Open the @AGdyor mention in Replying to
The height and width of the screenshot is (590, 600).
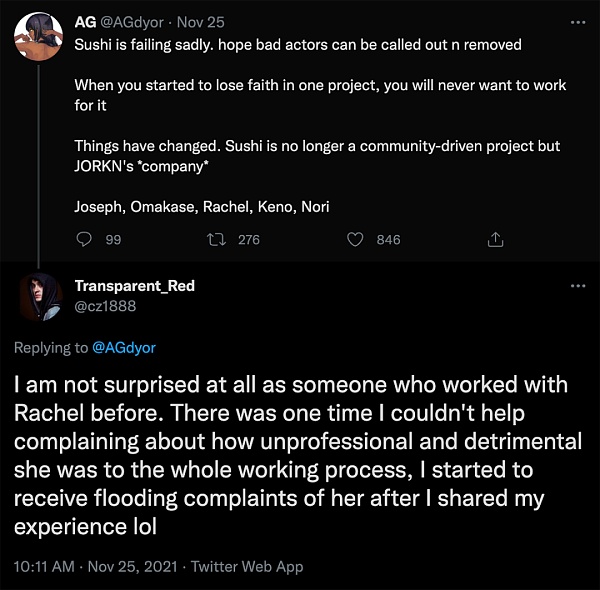[124, 348]
